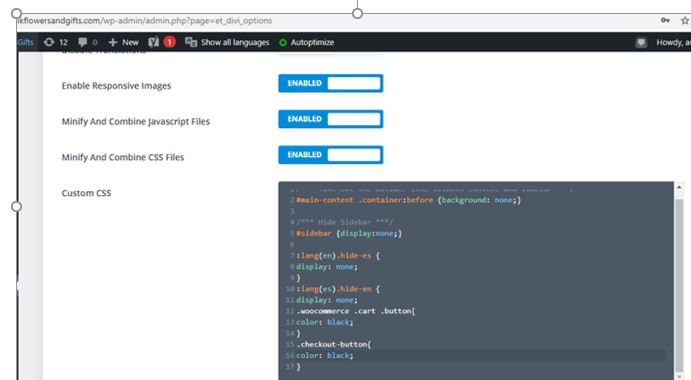691x380 pixels.
Task: Click the Custom CSS scrollbar up arrow
Action: click(679, 187)
